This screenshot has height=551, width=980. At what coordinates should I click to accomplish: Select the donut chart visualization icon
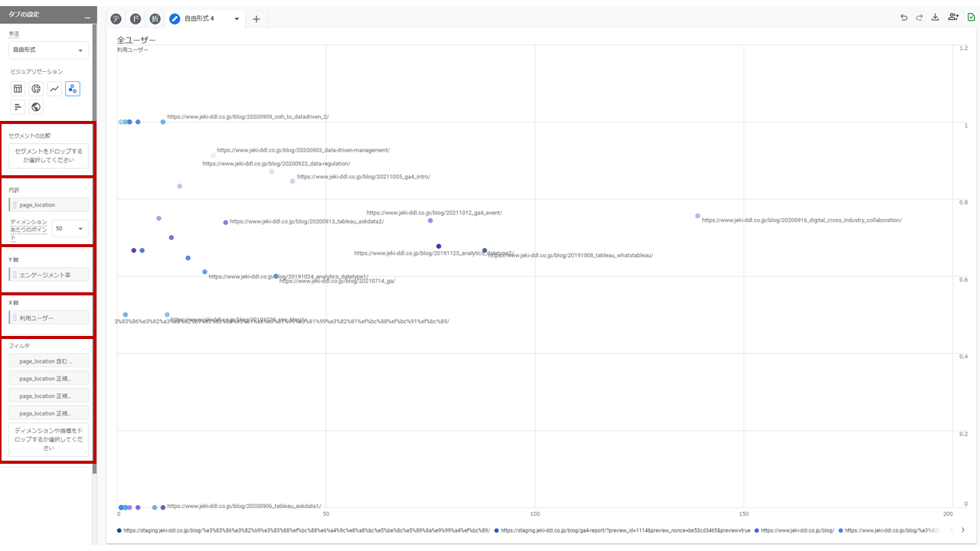(x=36, y=89)
